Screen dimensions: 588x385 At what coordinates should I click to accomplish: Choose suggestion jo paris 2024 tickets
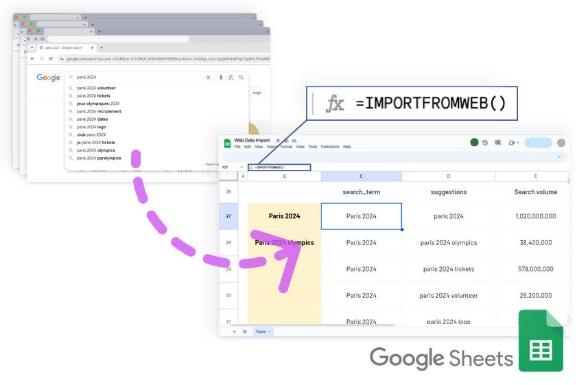click(95, 143)
